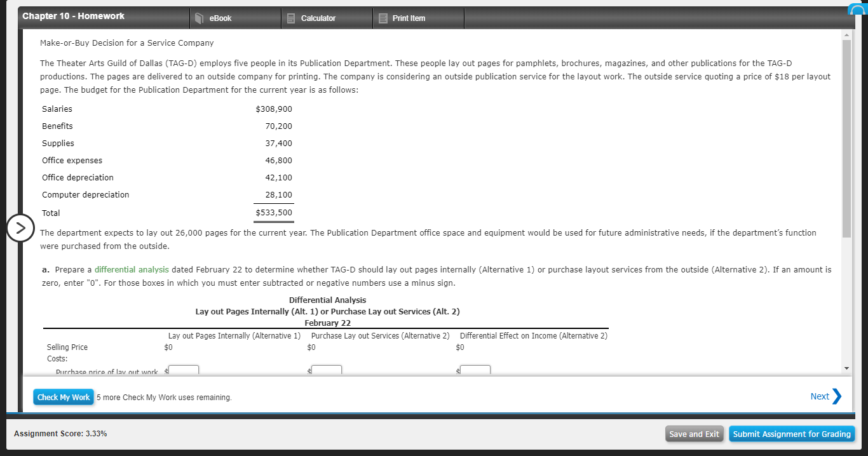Go to the Next question chevron
Viewport: 868px width, 456px height.
tap(837, 396)
